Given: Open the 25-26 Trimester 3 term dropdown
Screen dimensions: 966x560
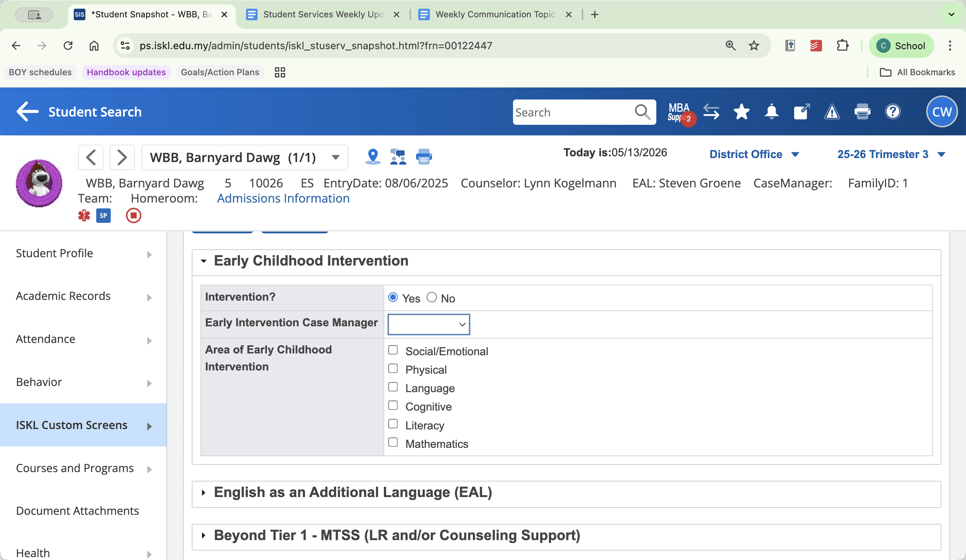Looking at the screenshot, I should [891, 154].
